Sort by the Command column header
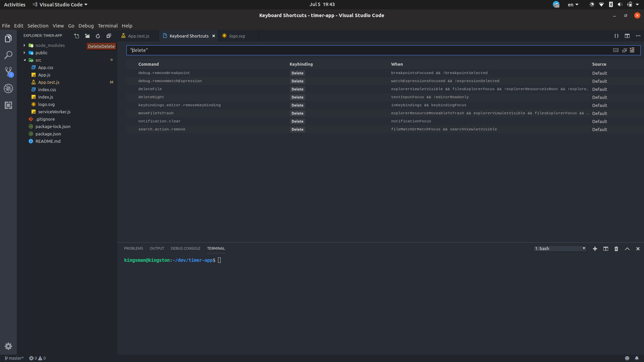 (149, 64)
